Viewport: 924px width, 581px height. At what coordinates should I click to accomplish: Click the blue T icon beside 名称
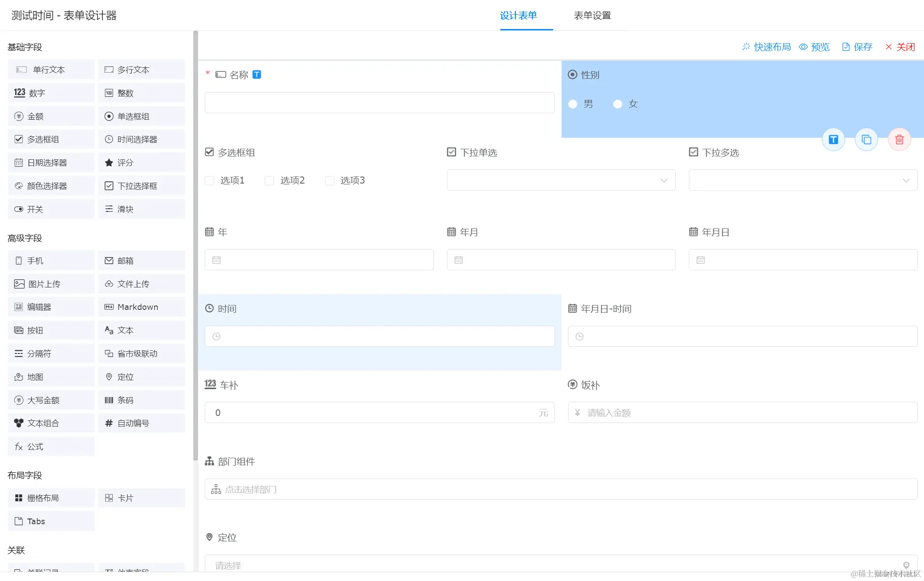257,74
